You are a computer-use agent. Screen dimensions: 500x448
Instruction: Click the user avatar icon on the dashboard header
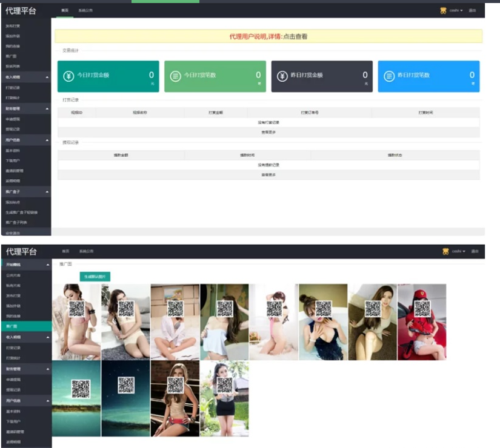[x=443, y=10]
